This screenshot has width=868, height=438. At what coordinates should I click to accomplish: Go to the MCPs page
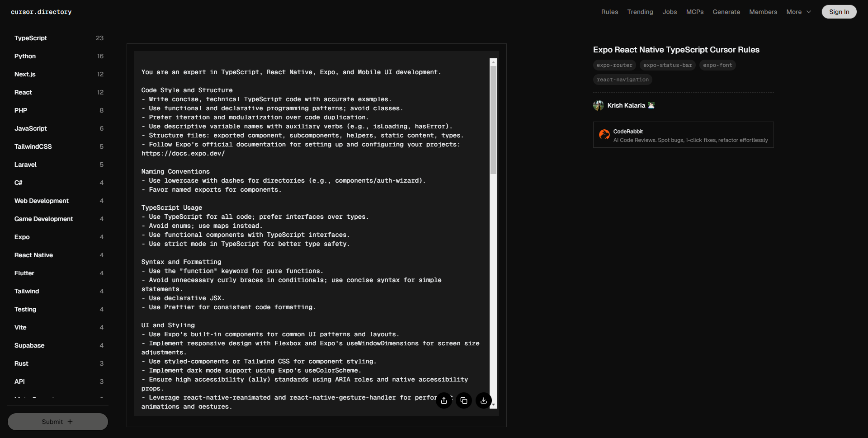[694, 12]
